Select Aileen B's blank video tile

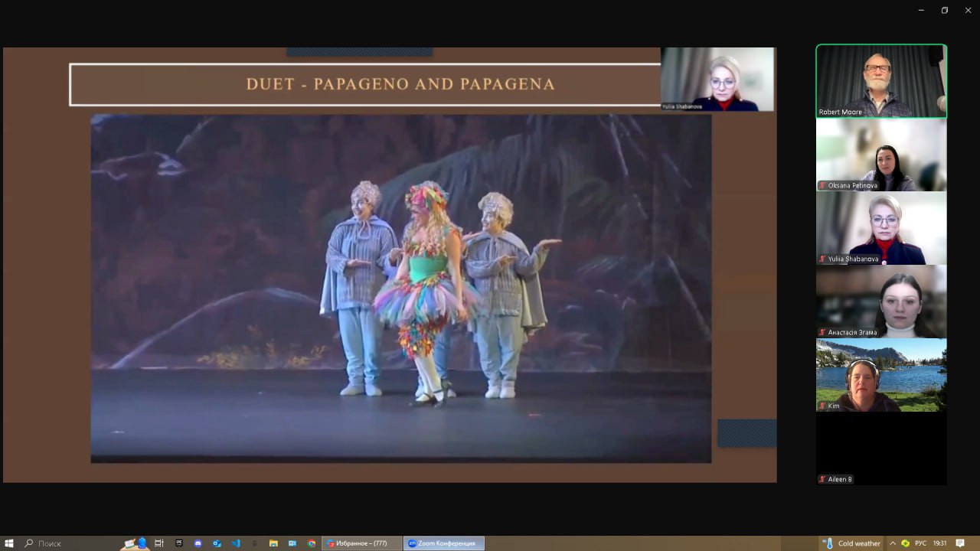(x=881, y=448)
